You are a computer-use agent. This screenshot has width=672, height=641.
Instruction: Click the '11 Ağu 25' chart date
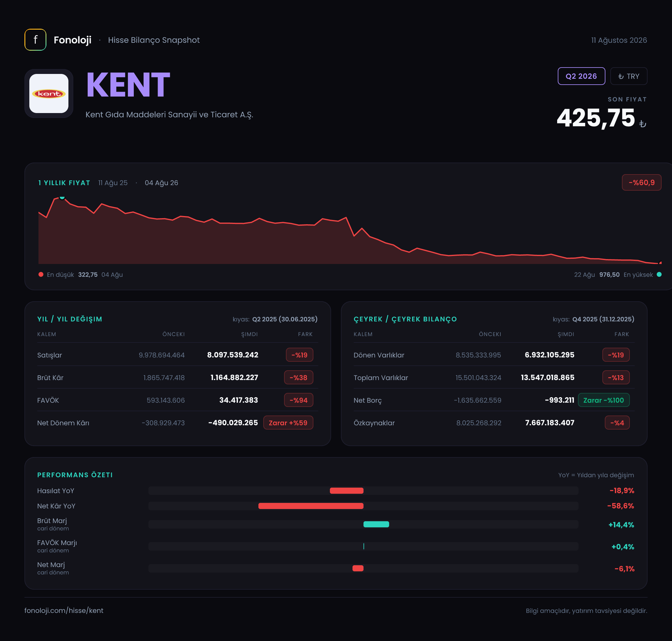(x=113, y=183)
